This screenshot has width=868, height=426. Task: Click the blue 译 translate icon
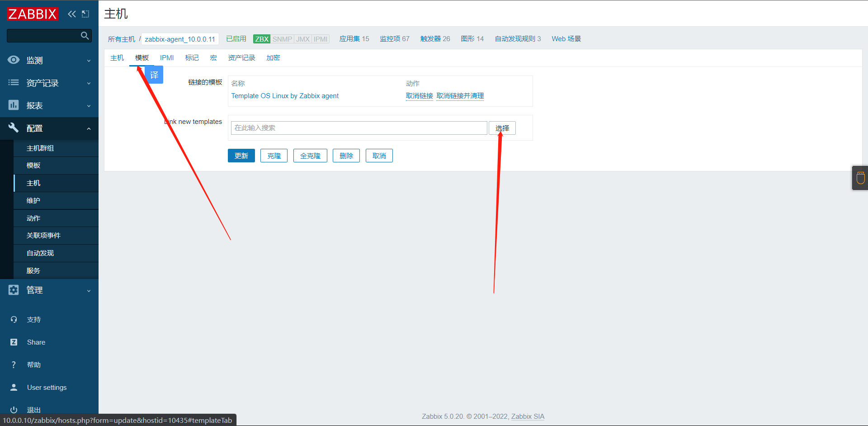click(x=154, y=75)
